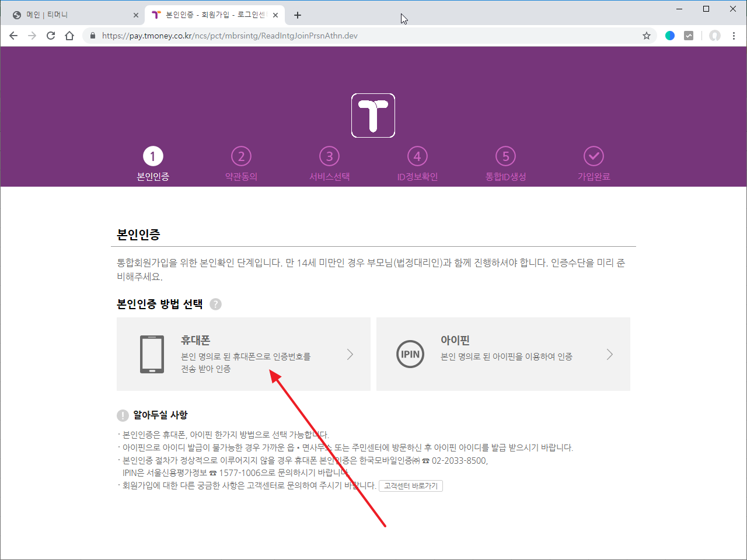Screen dimensions: 747x560
Task: Click step 2 약관동의 circle
Action: [241, 156]
